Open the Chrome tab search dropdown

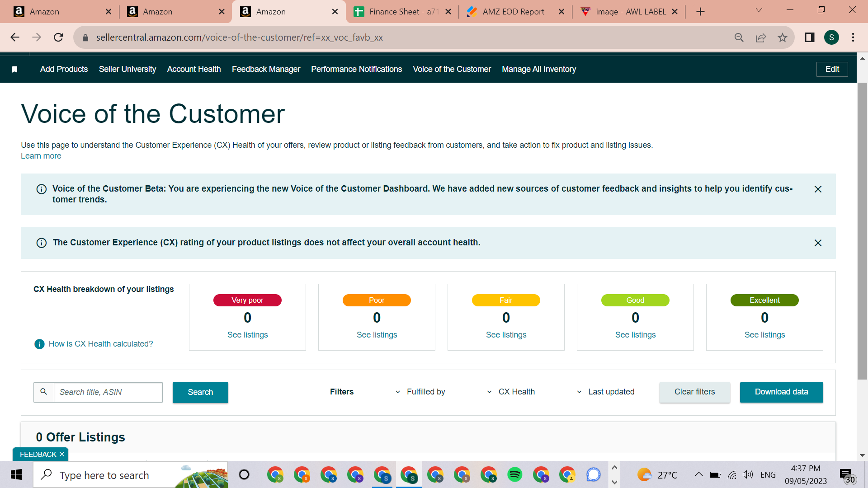[759, 10]
